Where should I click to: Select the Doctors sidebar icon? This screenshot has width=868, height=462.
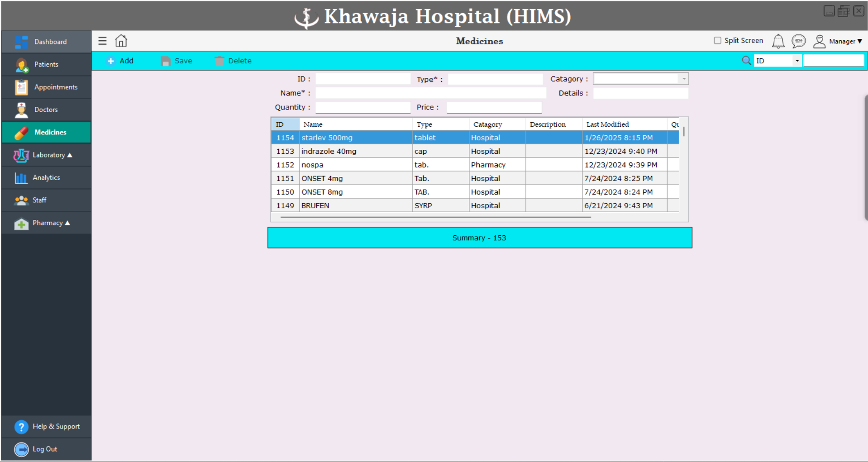click(x=21, y=110)
